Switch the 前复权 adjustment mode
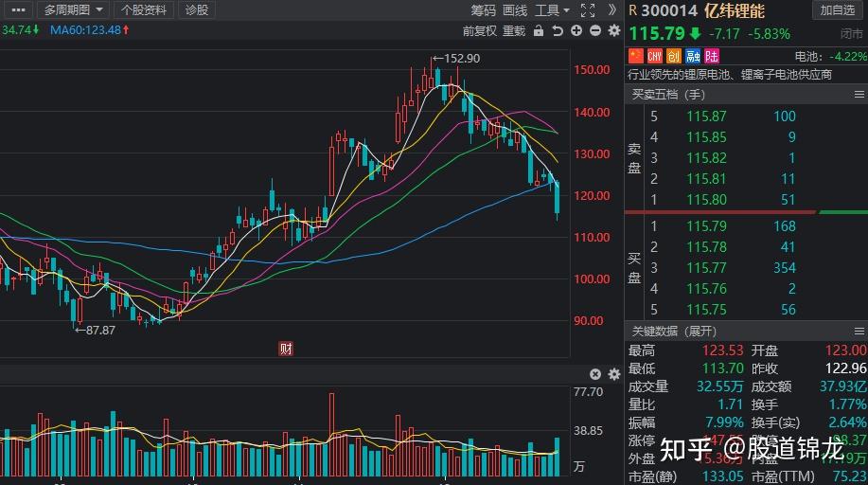The width and height of the screenshot is (868, 485). pos(479,31)
